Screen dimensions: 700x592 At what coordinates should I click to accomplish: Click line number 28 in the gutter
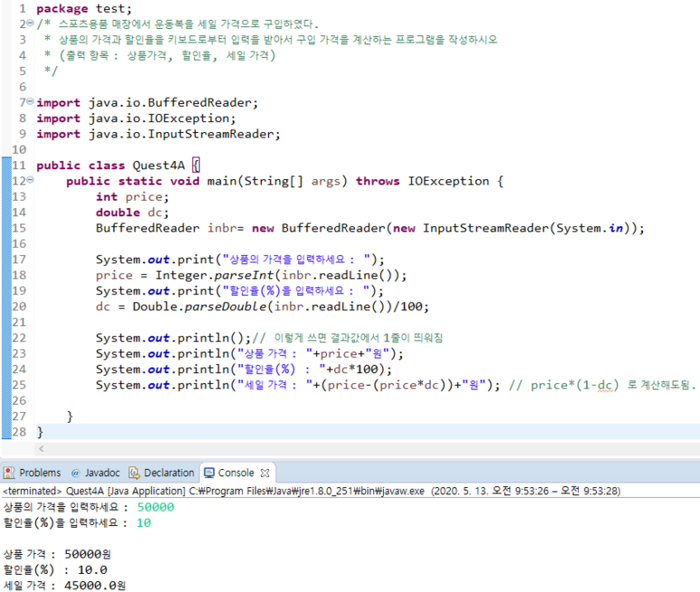[x=19, y=432]
